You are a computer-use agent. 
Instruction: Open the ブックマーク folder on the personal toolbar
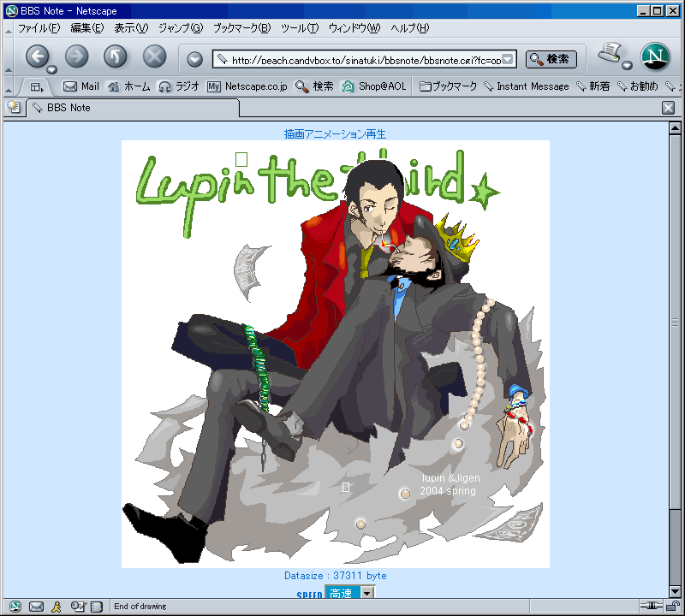click(448, 86)
